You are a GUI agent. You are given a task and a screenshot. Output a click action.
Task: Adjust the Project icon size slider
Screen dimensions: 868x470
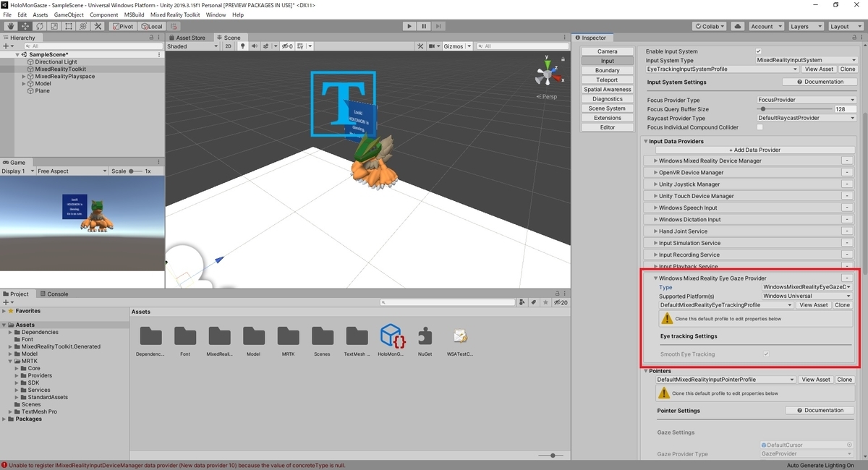pos(552,455)
